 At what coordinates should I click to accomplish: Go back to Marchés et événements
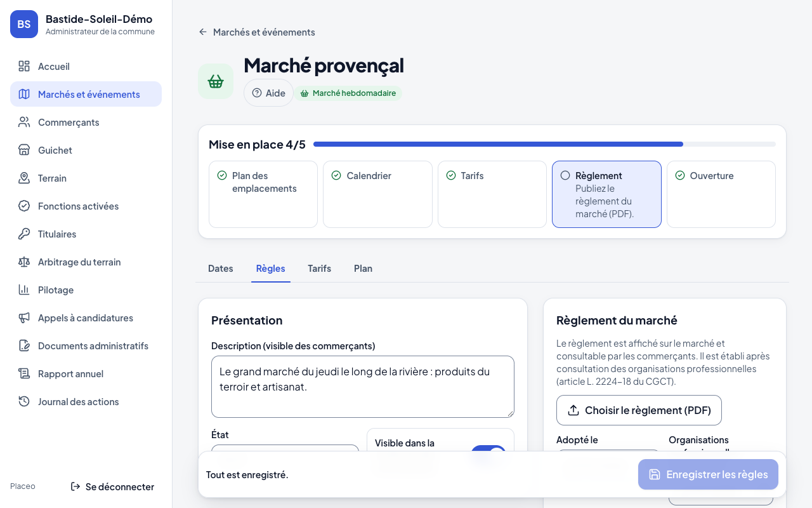click(x=257, y=32)
